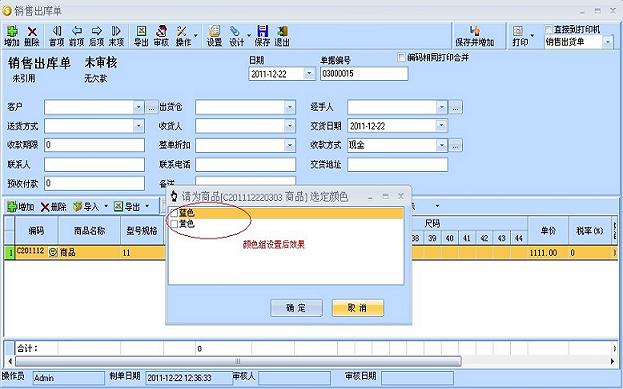
Task: Close the color selection dialog
Action: coord(400,196)
